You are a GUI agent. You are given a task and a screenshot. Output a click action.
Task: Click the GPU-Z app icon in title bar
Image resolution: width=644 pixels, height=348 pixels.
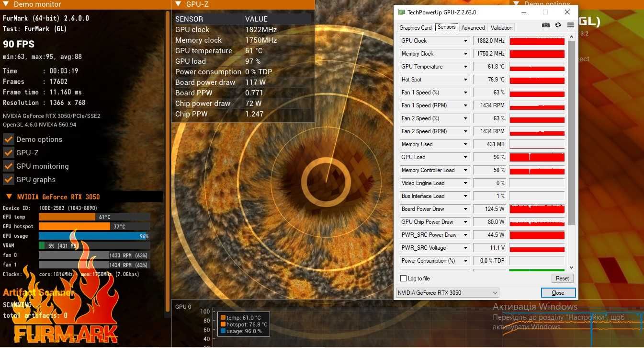401,12
